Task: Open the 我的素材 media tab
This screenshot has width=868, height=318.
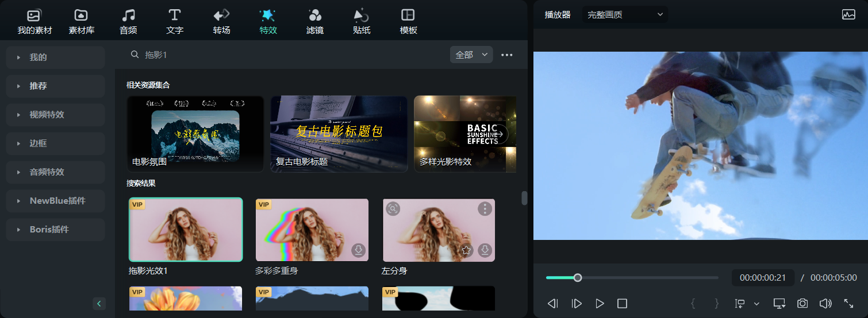Action: coord(34,22)
